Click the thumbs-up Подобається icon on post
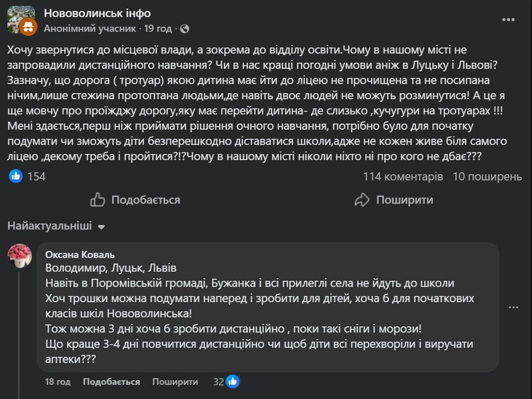 pos(98,199)
